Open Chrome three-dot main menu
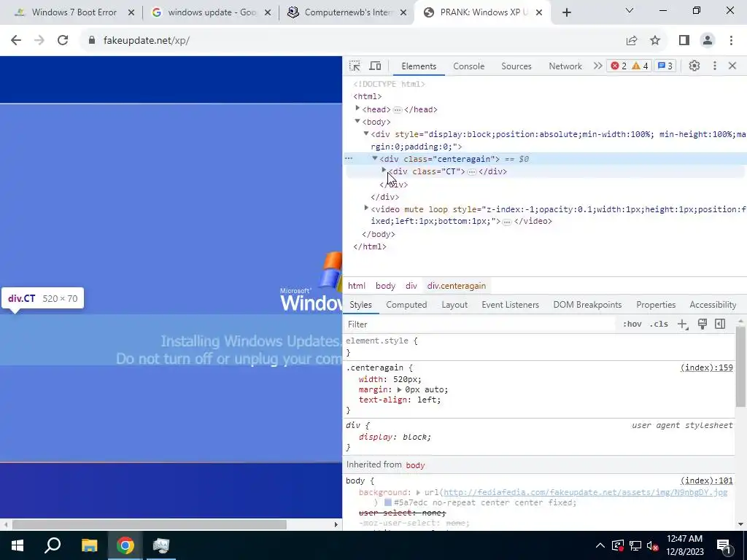This screenshot has height=560, width=747. (x=731, y=41)
